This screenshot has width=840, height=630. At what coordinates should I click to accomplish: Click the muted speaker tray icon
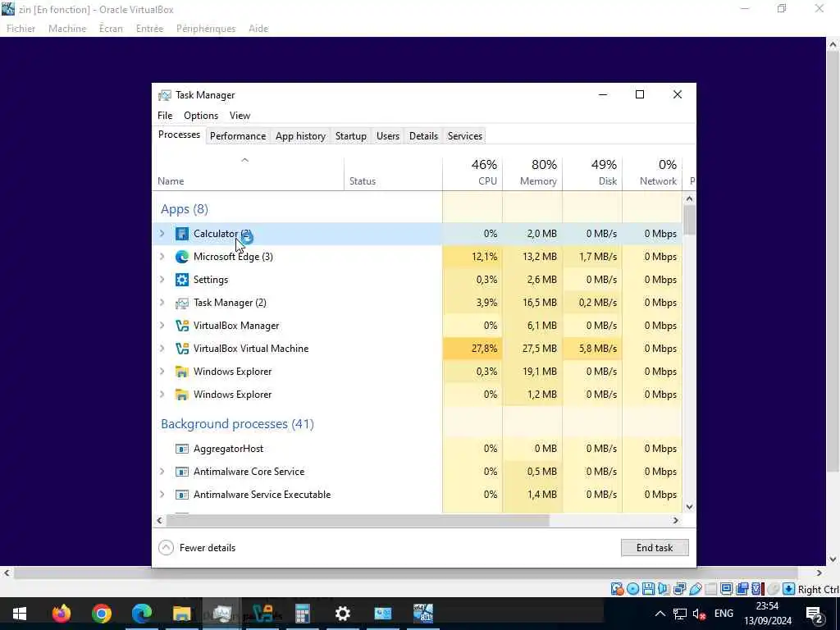699,614
